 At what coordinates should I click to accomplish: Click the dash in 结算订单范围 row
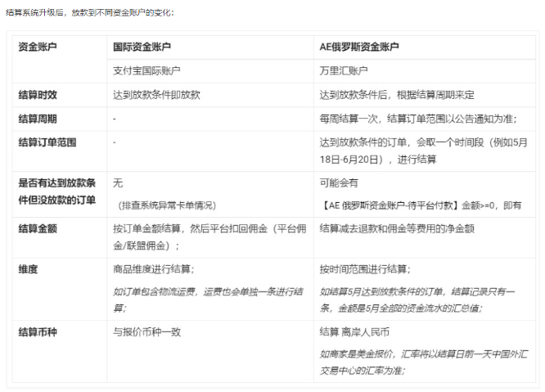115,142
